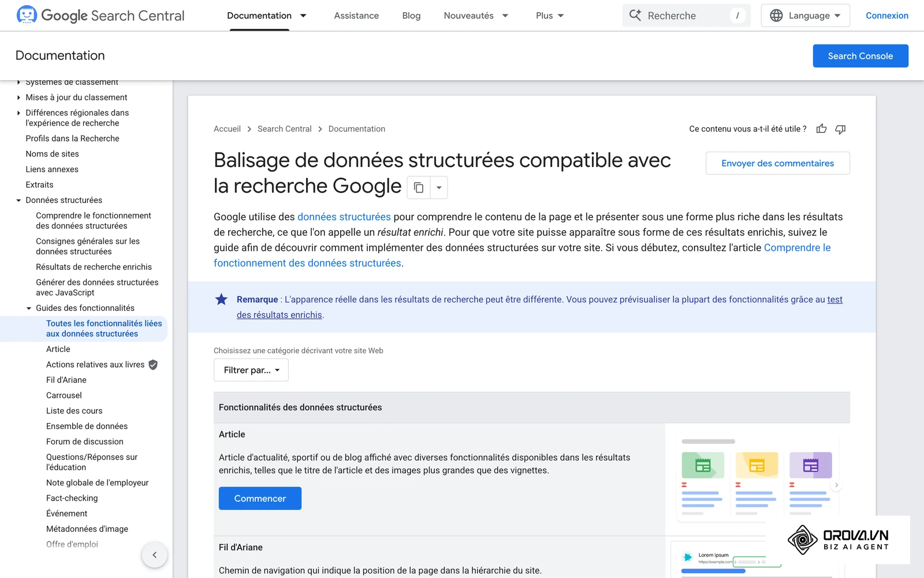Click the star icon in Remarque note
The image size is (924, 578).
(221, 299)
